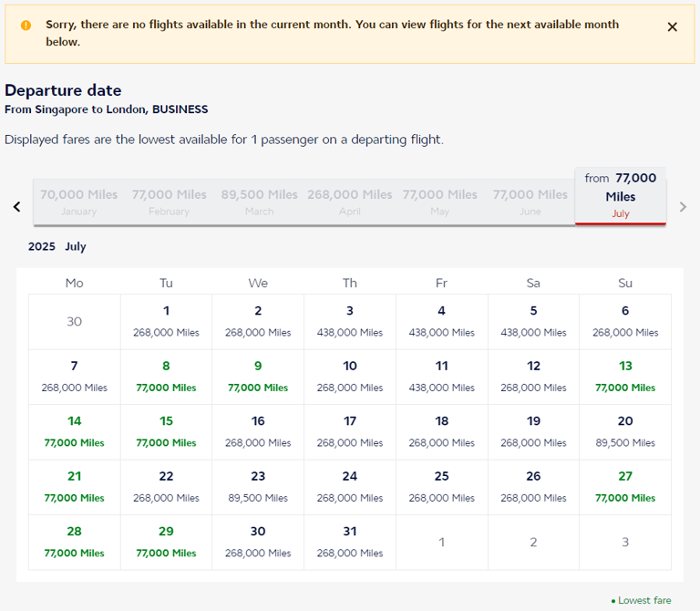This screenshot has height=611, width=700.
Task: Click the orange warning icon in alert
Action: point(26,26)
